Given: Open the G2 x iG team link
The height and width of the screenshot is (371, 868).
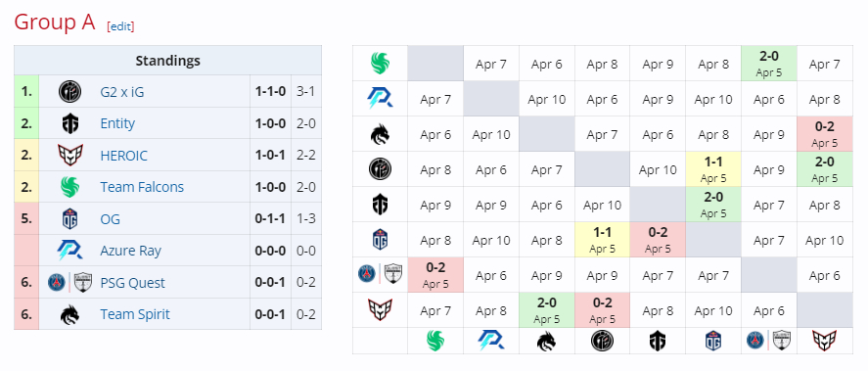Looking at the screenshot, I should (x=121, y=92).
